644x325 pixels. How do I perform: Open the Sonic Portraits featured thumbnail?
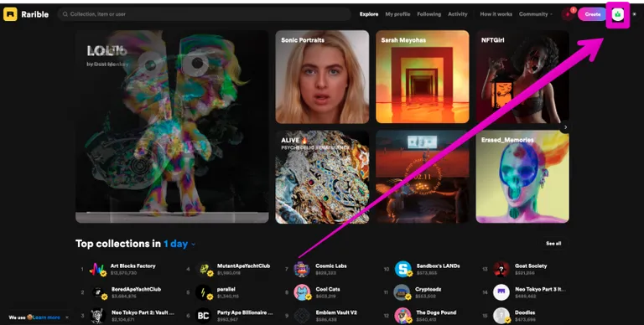click(x=322, y=77)
